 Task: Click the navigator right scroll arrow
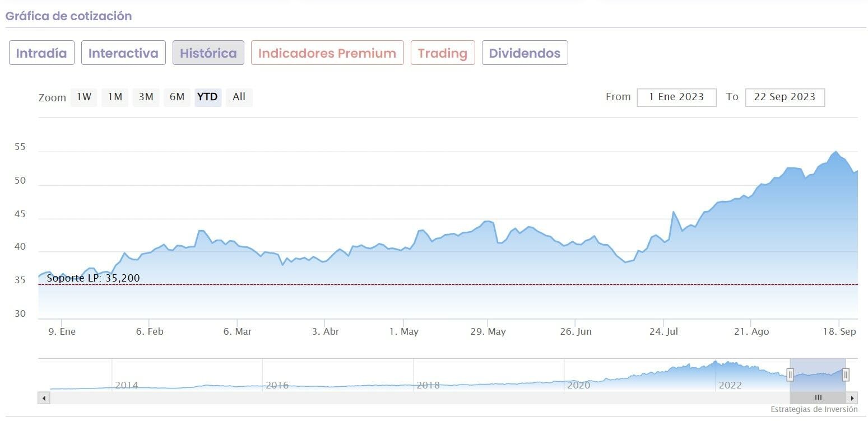tap(852, 398)
